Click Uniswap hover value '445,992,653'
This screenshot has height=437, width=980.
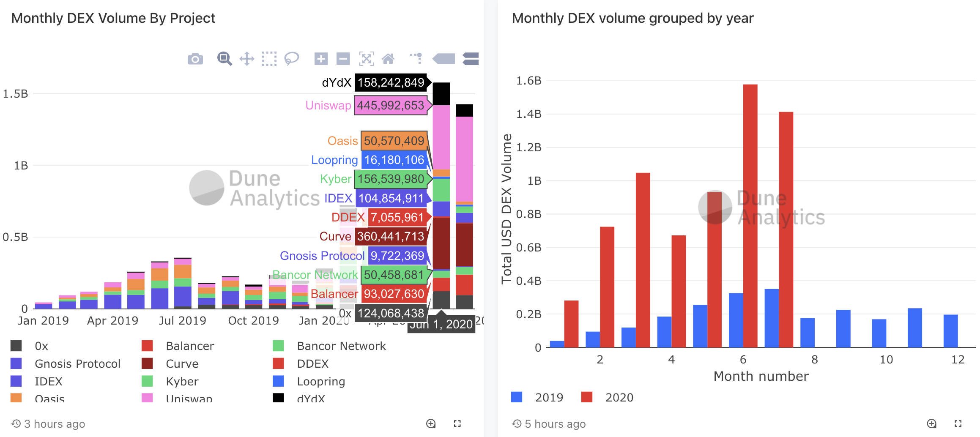[391, 105]
